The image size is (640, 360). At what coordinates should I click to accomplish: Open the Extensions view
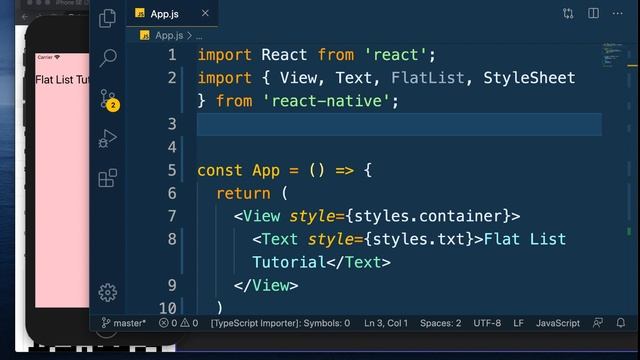[x=108, y=178]
